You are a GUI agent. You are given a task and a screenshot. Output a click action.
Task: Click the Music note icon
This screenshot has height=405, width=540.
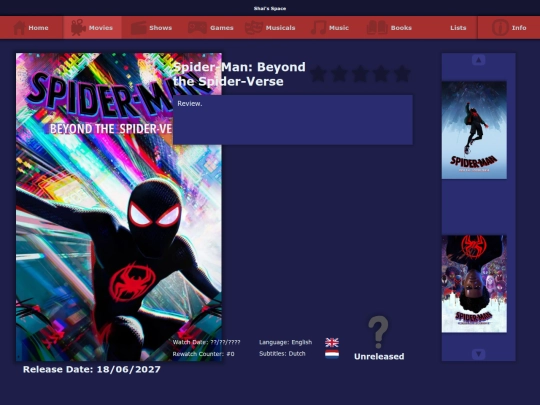click(319, 28)
